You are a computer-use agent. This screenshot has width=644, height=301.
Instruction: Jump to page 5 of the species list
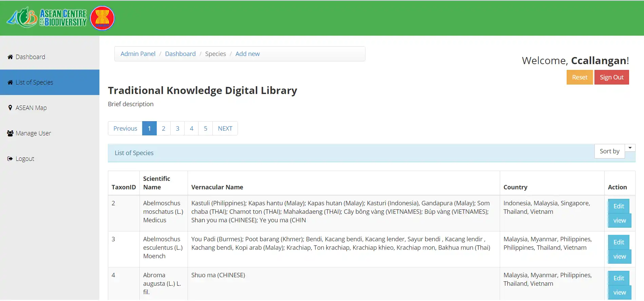(x=206, y=128)
